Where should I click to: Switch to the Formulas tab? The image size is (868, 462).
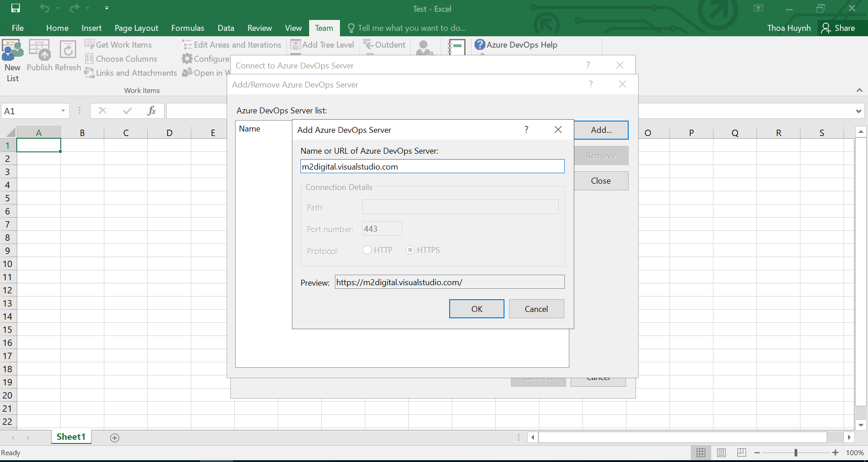pyautogui.click(x=188, y=28)
